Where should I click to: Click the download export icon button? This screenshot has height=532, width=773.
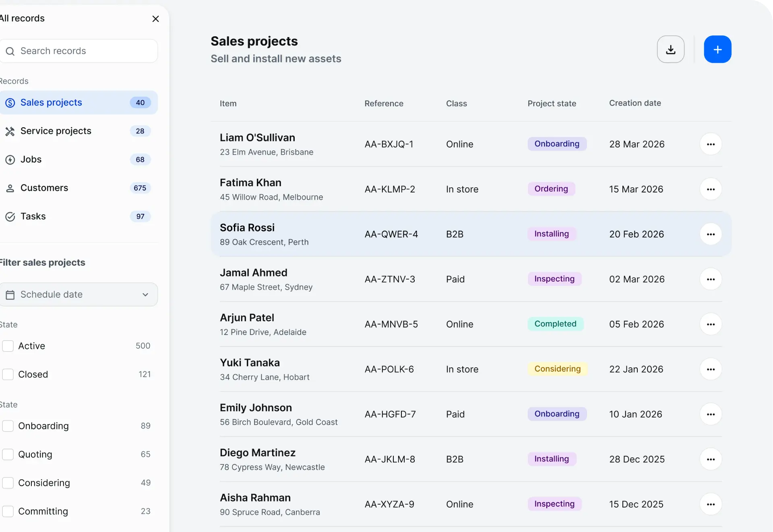coord(670,49)
